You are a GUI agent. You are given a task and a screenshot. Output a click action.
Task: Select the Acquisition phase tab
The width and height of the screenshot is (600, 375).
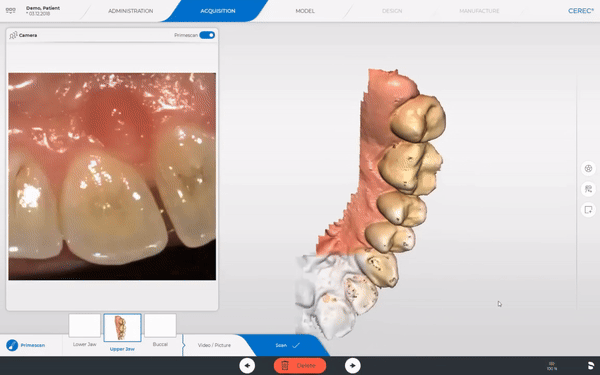tap(218, 11)
